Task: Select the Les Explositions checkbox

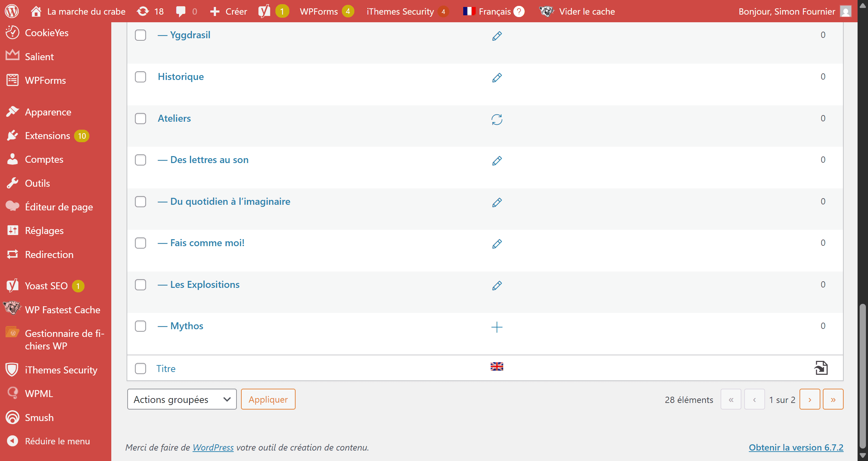Action: (140, 285)
